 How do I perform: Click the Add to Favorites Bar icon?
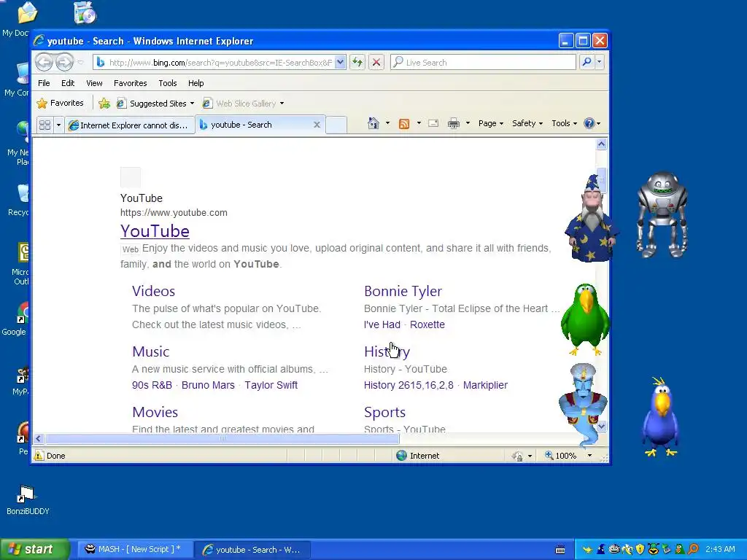click(x=104, y=103)
